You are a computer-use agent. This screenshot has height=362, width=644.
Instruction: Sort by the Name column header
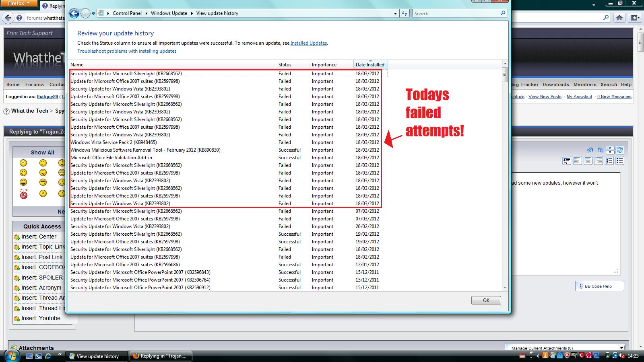[x=172, y=64]
